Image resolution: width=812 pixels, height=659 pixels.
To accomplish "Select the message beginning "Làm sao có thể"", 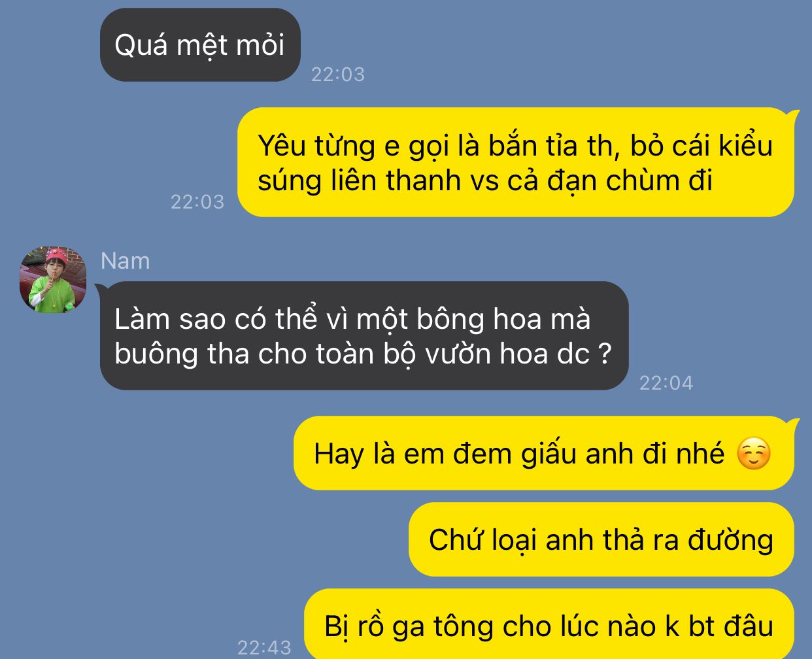I will coord(364,336).
